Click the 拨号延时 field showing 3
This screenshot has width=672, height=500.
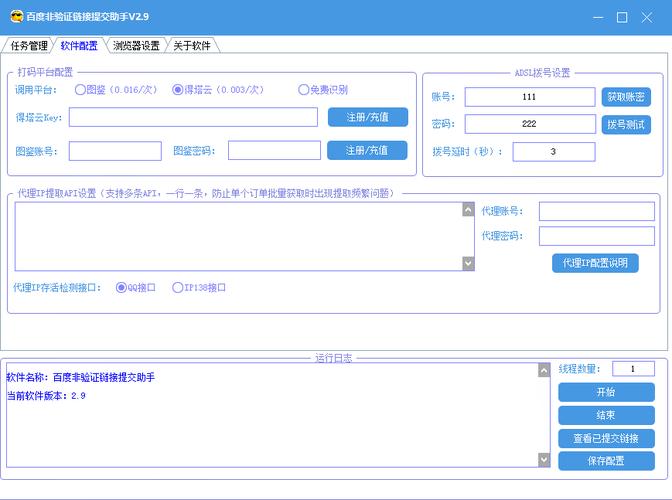554,152
